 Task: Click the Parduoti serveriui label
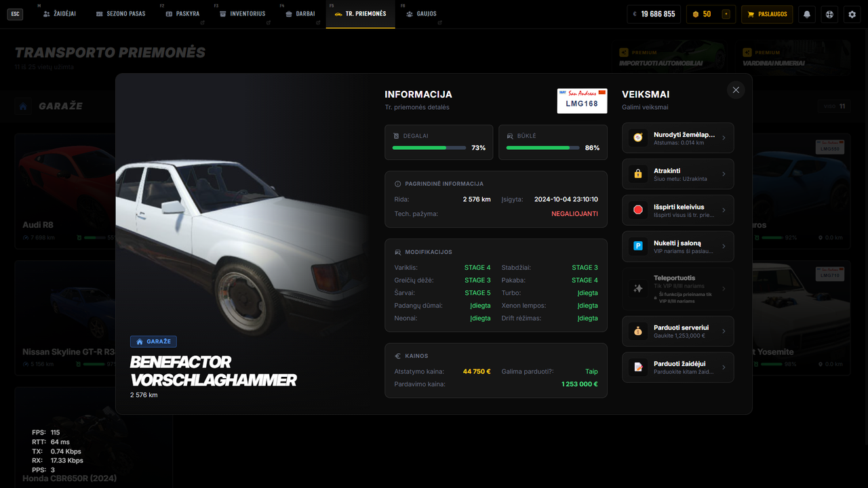681,327
